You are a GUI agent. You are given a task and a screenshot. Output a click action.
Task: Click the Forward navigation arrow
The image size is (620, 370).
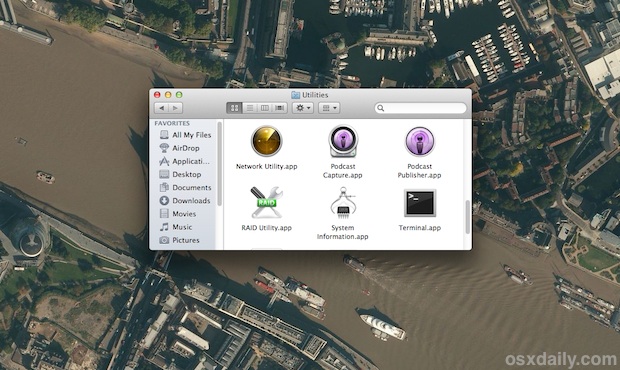[x=176, y=108]
